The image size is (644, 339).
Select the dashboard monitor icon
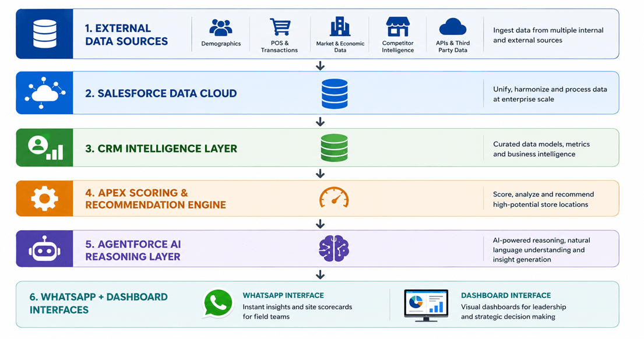(x=426, y=305)
